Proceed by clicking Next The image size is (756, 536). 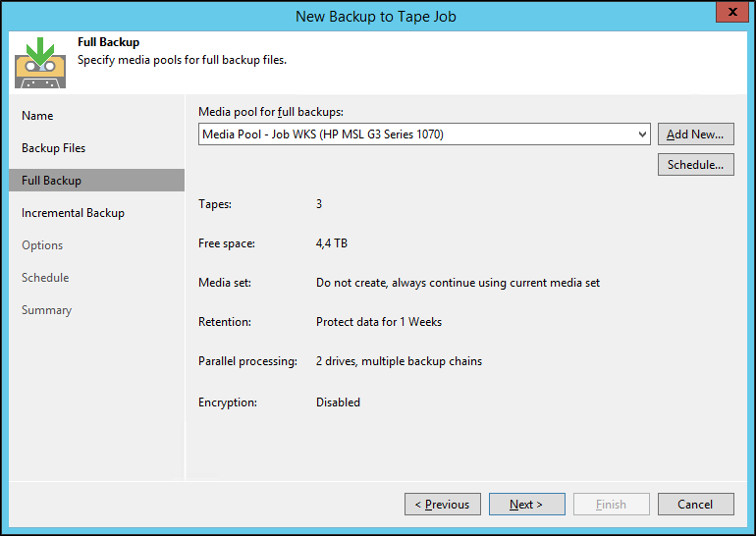[x=526, y=505]
